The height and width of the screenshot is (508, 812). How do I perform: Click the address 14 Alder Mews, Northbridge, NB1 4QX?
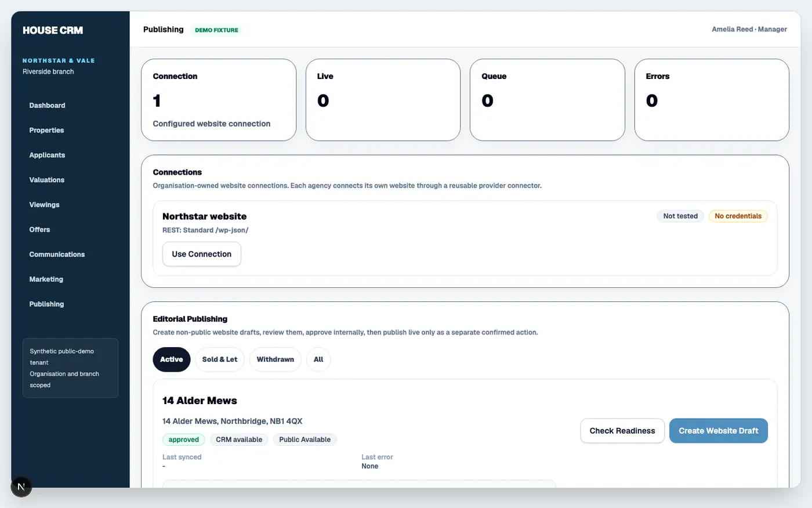click(233, 421)
